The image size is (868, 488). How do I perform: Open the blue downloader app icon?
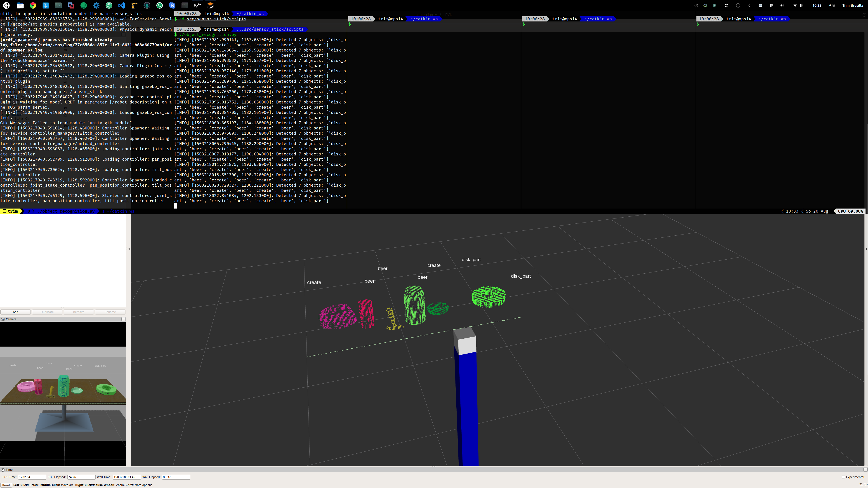click(x=45, y=5)
